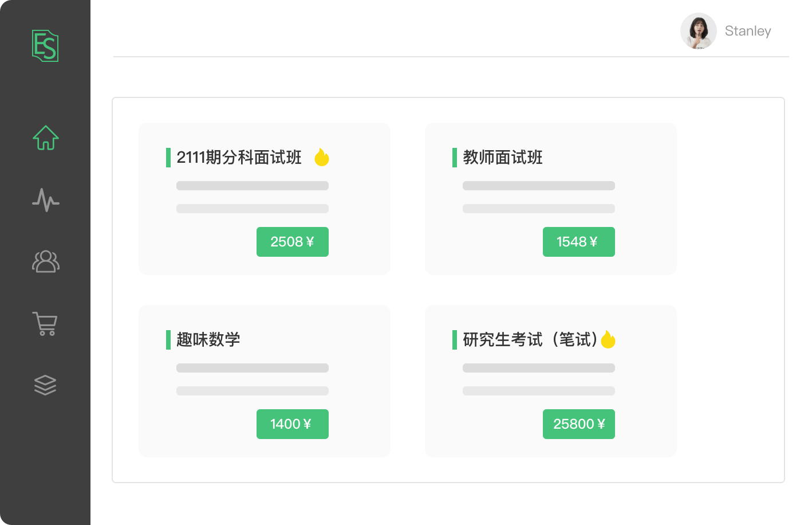Click the 2508 ¥ price button
This screenshot has height=525, width=812.
[x=293, y=242]
